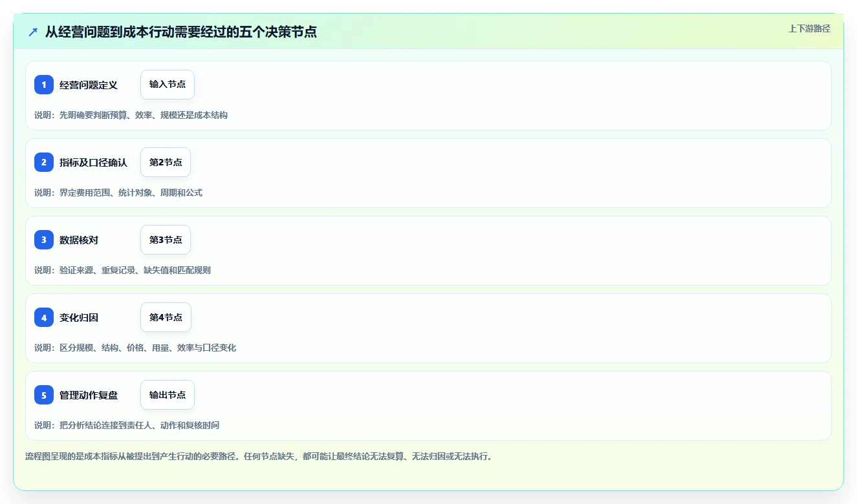The image size is (857, 504).
Task: Select the 第2节点 tag
Action: (166, 162)
